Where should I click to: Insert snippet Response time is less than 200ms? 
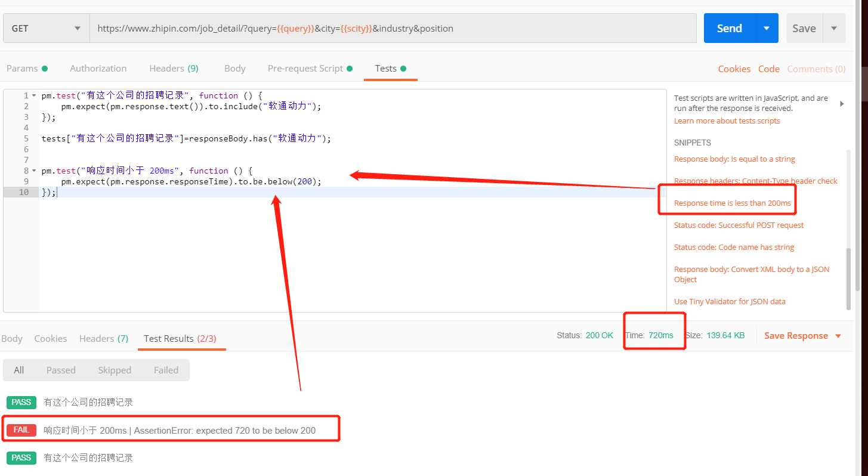coord(732,203)
